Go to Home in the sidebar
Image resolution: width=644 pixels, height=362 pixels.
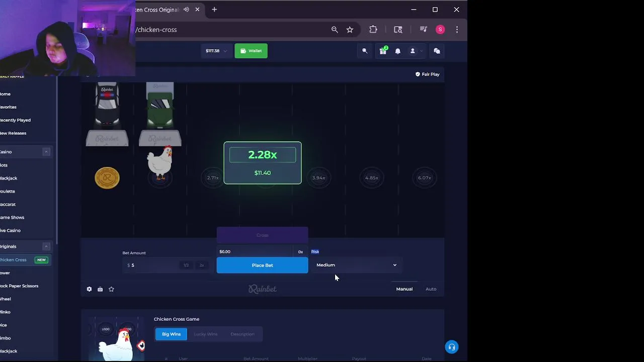pyautogui.click(x=6, y=94)
